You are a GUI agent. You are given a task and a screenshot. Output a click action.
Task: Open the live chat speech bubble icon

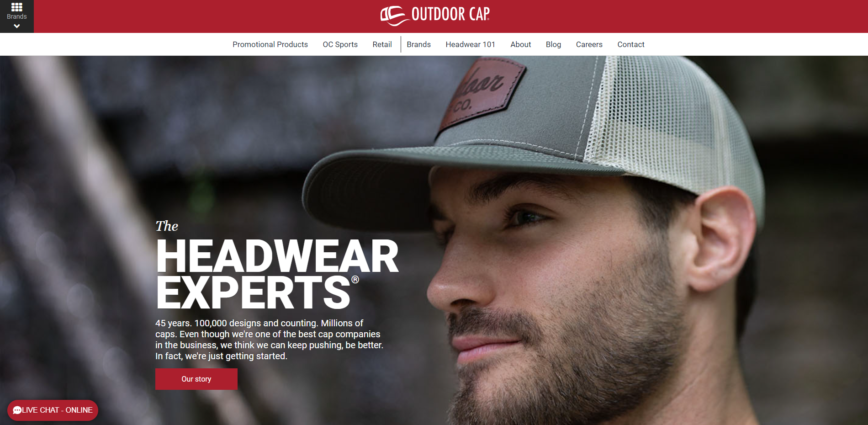tap(17, 410)
